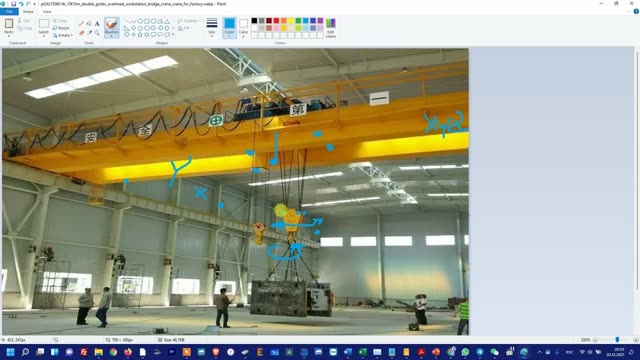Open the shape Fill dropdown
The width and height of the screenshot is (640, 360).
pos(185,28)
